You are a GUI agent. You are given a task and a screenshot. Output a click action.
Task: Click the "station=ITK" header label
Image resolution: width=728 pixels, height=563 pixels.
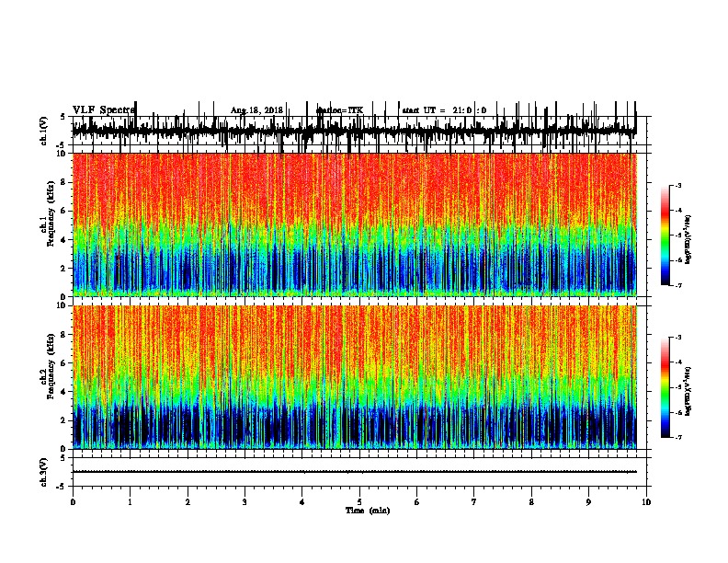tap(340, 110)
